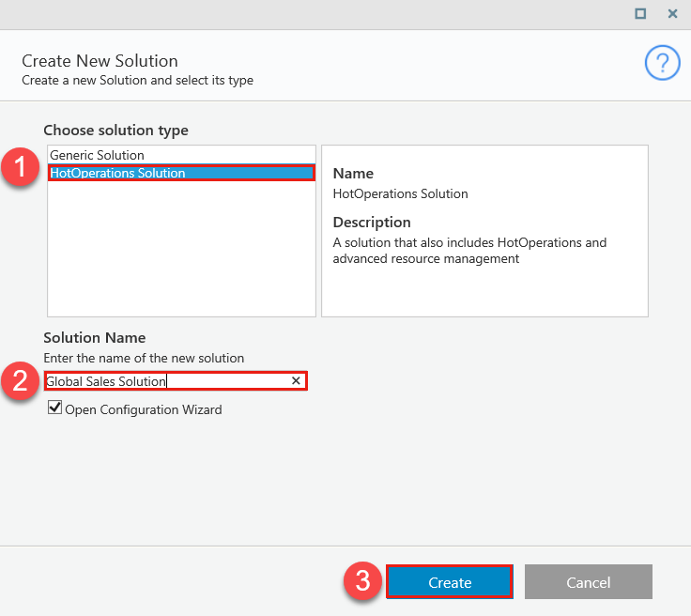
Task: Clear the Solution Name field with the X
Action: (296, 380)
